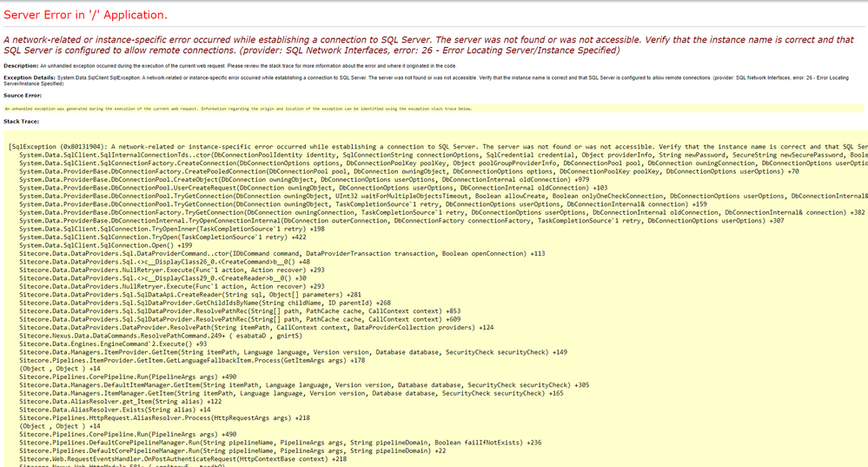Image resolution: width=868 pixels, height=467 pixels.
Task: Click the DisplayClass26_0 CreateCommand +48 line
Action: pos(164,262)
